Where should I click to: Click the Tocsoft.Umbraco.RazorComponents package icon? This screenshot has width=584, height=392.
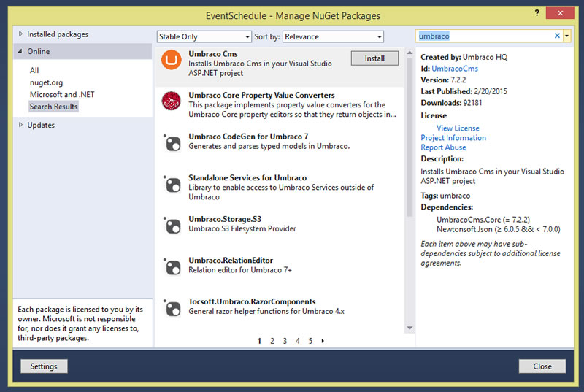coord(172,308)
